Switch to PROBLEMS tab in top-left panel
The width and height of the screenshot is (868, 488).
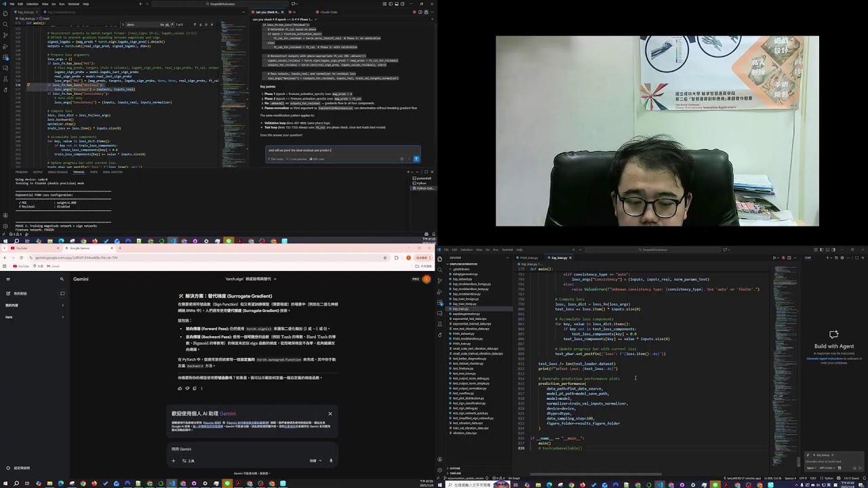(22, 171)
